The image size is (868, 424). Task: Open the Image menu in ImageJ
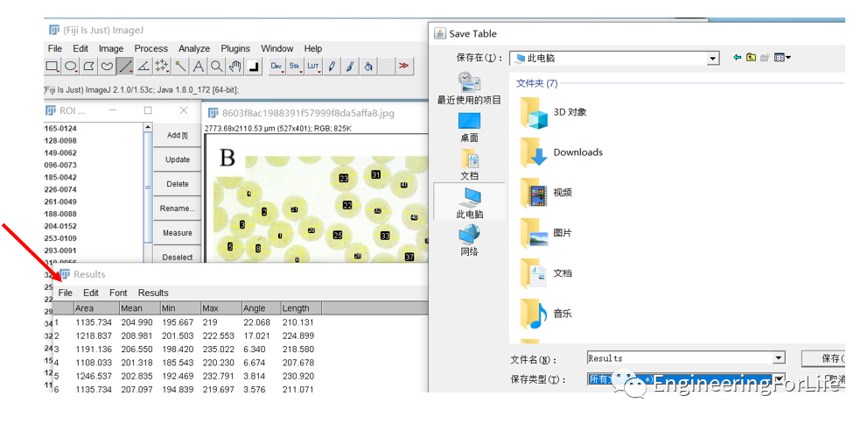click(x=111, y=49)
